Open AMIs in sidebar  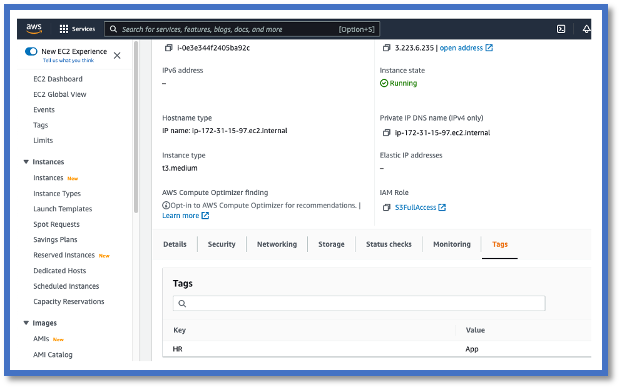point(41,339)
